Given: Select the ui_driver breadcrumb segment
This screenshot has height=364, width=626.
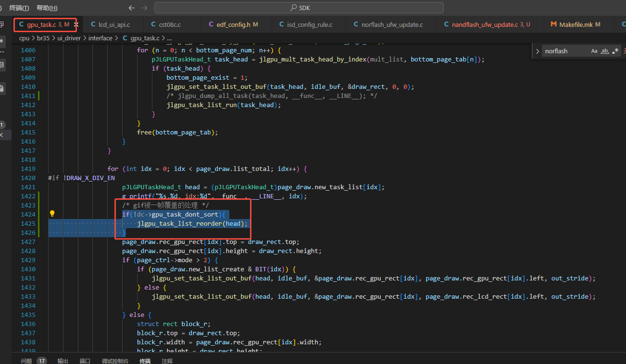Looking at the screenshot, I should [x=70, y=38].
